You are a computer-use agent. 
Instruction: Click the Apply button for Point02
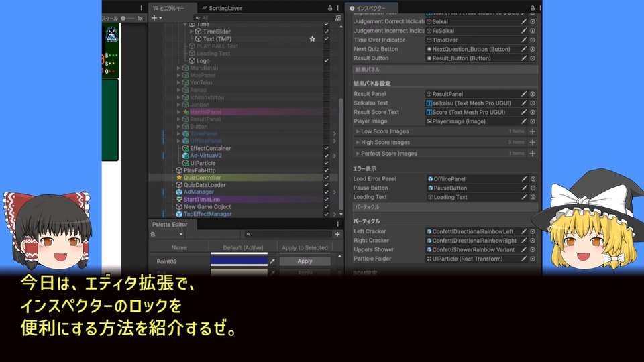305,261
